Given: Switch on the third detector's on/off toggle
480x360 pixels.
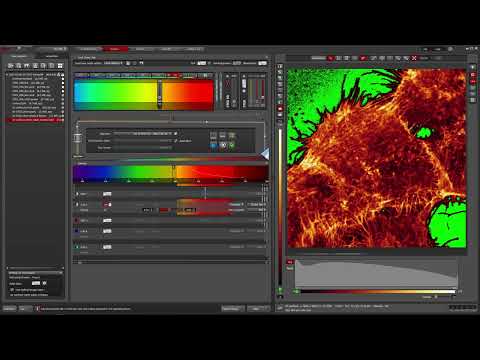Looking at the screenshot, I should pyautogui.click(x=107, y=220).
